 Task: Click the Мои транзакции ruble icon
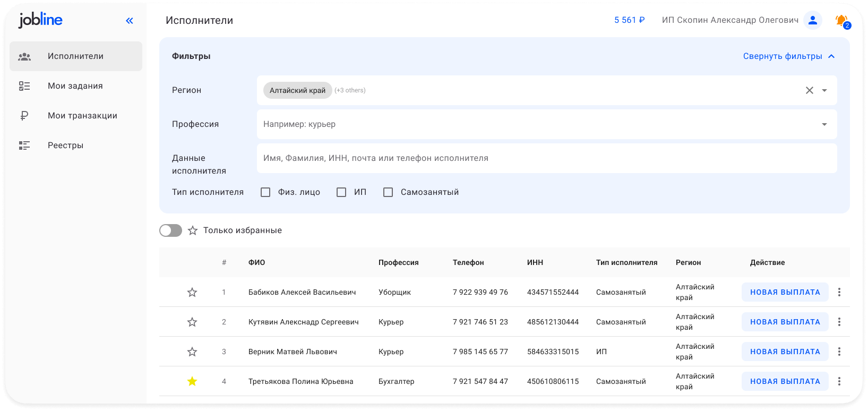24,116
